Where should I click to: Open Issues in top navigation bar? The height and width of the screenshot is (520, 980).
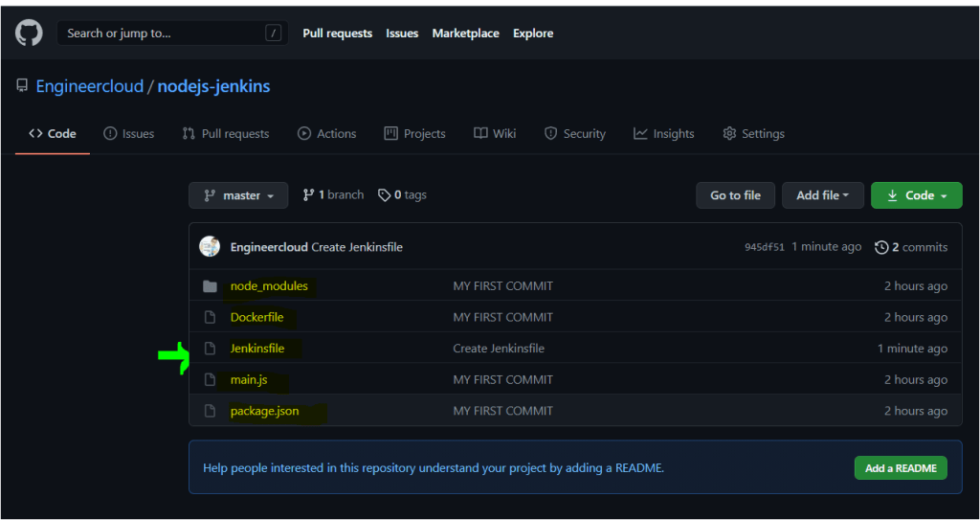(402, 34)
